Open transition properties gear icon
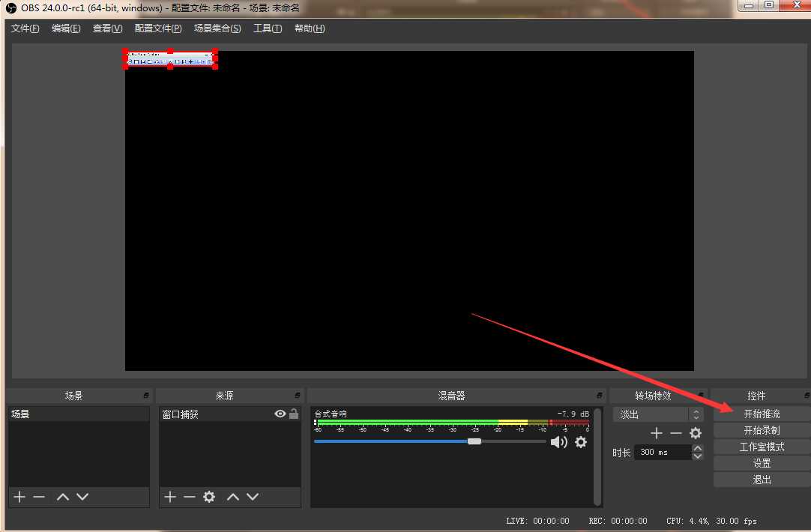811x532 pixels. (696, 433)
